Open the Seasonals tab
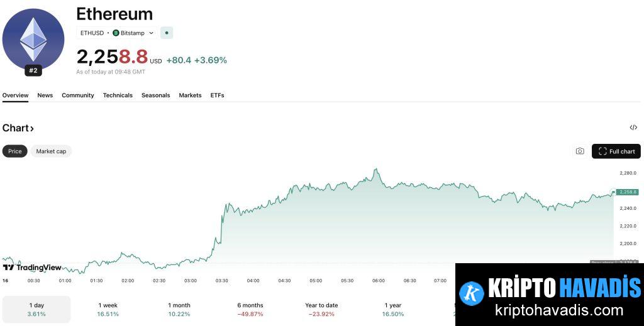 click(156, 95)
